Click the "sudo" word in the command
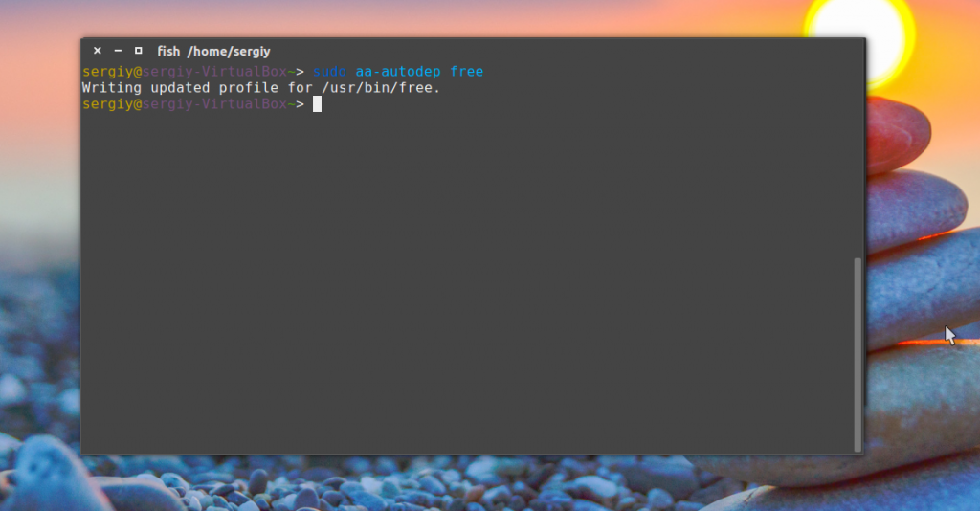 (329, 71)
